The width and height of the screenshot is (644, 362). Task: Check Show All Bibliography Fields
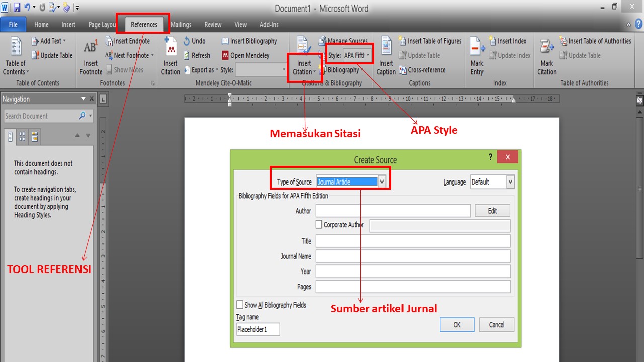click(x=240, y=304)
